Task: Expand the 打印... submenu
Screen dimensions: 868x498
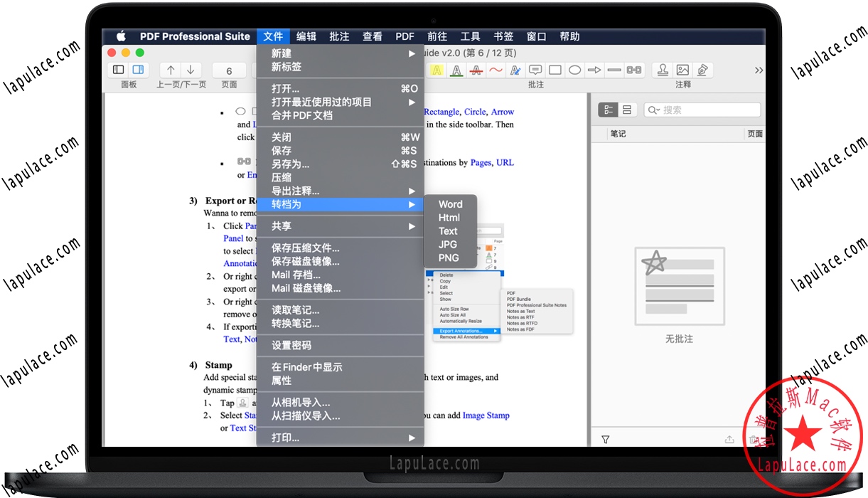Action: pos(340,438)
